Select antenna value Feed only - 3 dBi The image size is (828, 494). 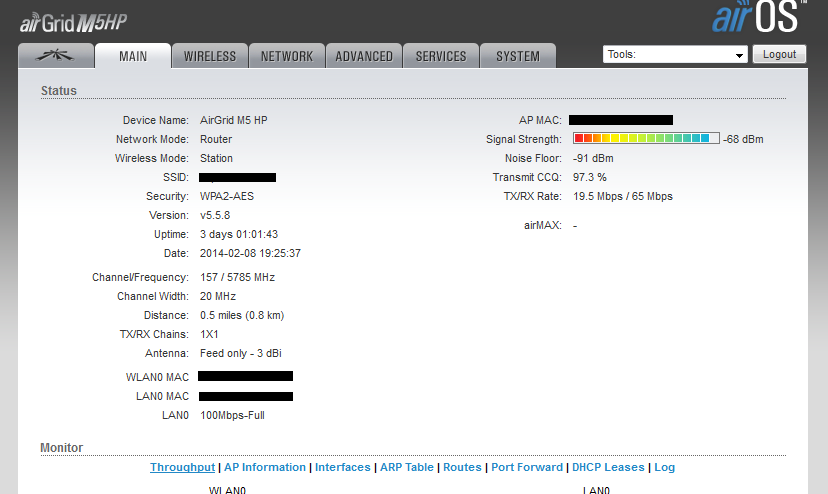(240, 353)
